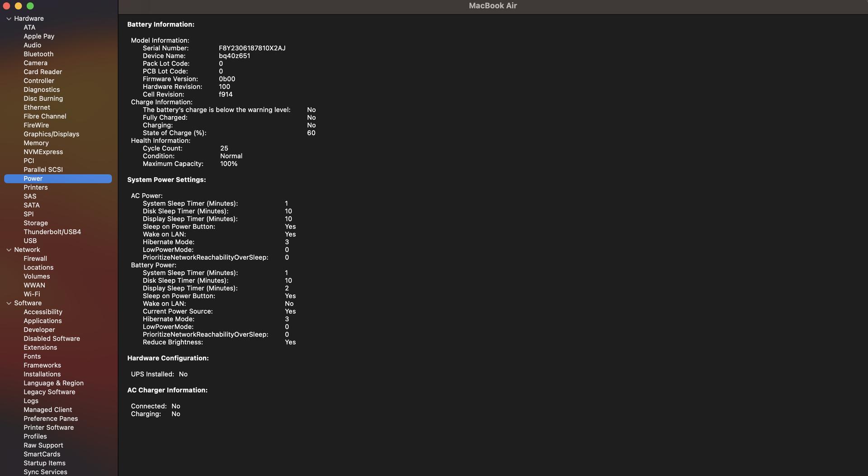
Task: Select SAS in the sidebar
Action: (x=30, y=196)
